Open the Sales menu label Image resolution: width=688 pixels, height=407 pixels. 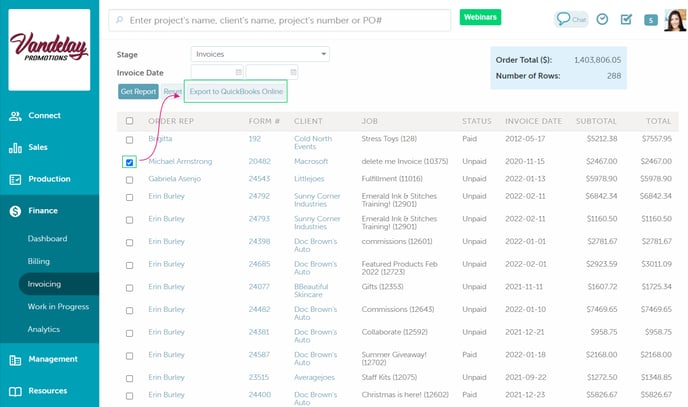(x=38, y=147)
